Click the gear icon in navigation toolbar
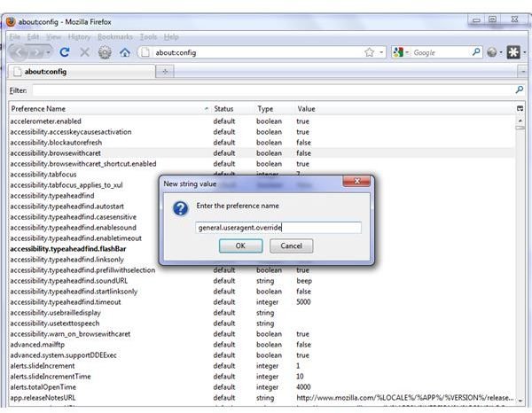The height and width of the screenshot is (413, 532). pos(105,52)
